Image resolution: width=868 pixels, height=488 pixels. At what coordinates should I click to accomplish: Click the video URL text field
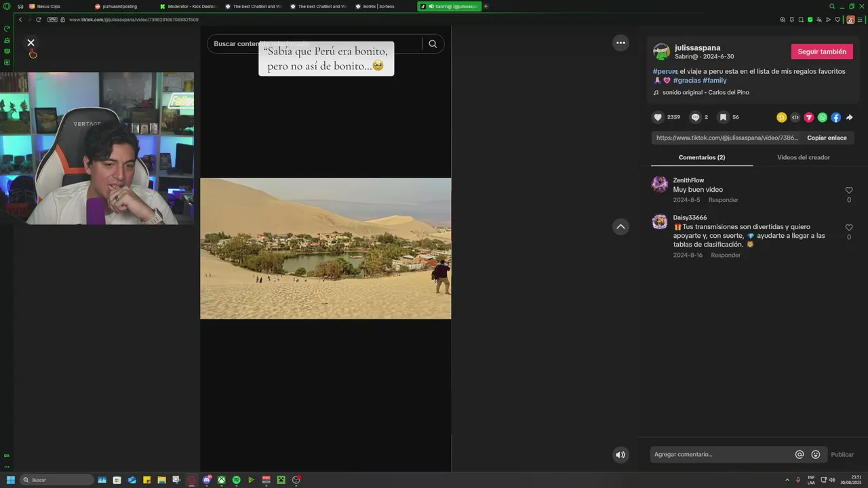[x=727, y=138]
